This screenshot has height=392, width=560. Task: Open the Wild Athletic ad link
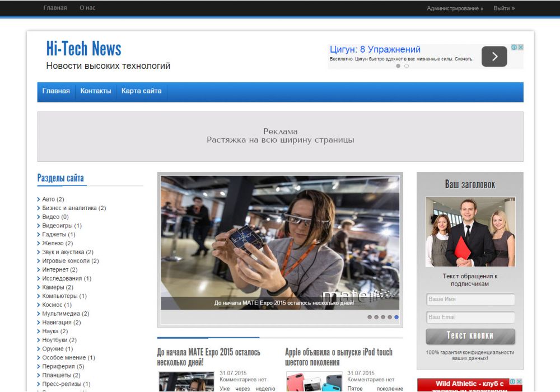470,384
